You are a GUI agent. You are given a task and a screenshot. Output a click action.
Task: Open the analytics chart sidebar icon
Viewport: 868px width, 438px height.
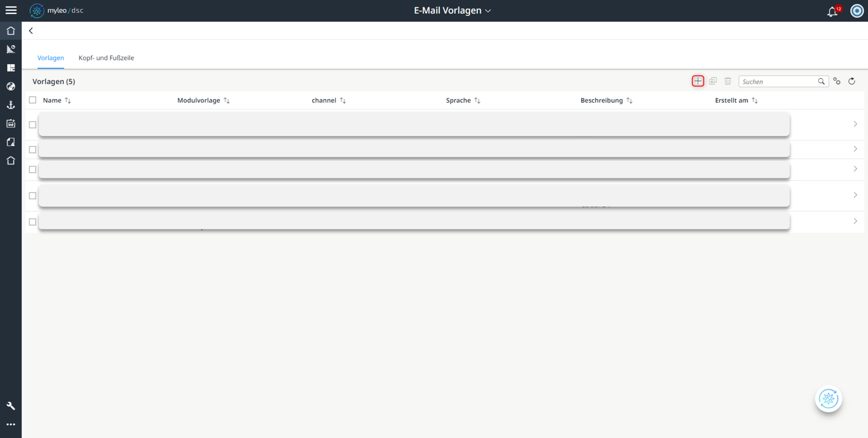click(x=11, y=49)
